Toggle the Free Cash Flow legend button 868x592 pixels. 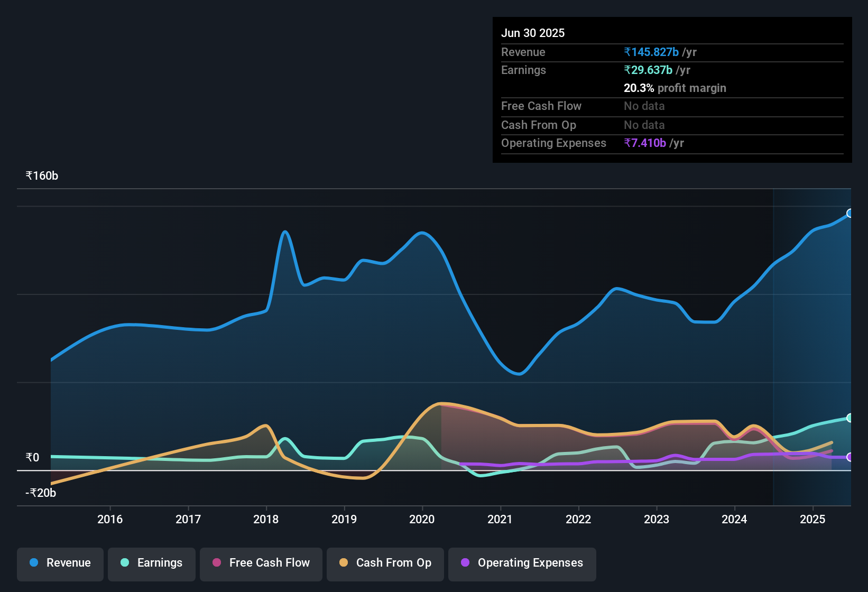[x=261, y=564]
